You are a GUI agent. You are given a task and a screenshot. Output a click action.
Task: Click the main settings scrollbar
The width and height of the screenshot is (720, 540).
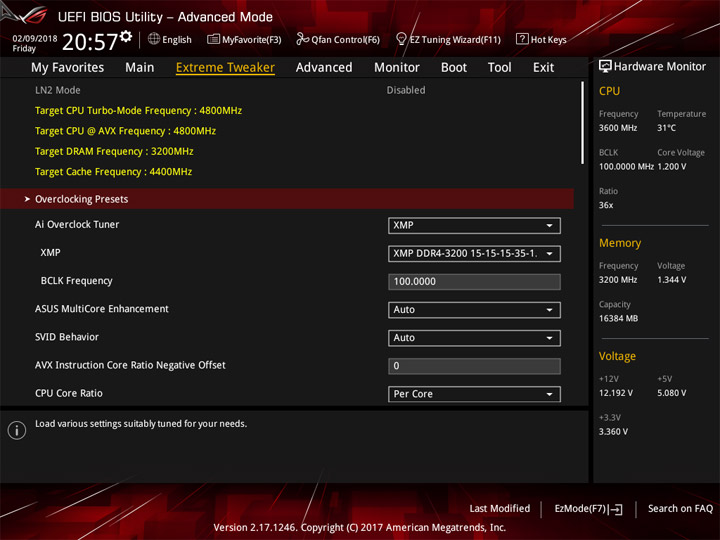point(583,123)
